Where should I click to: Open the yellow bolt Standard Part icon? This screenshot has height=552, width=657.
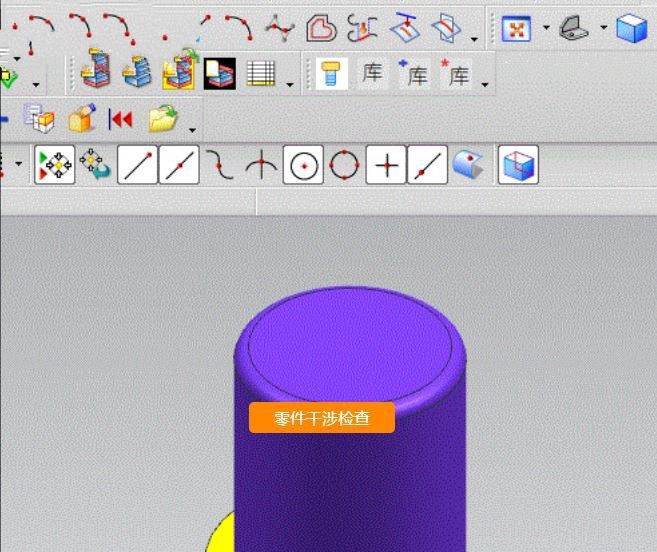pos(331,74)
